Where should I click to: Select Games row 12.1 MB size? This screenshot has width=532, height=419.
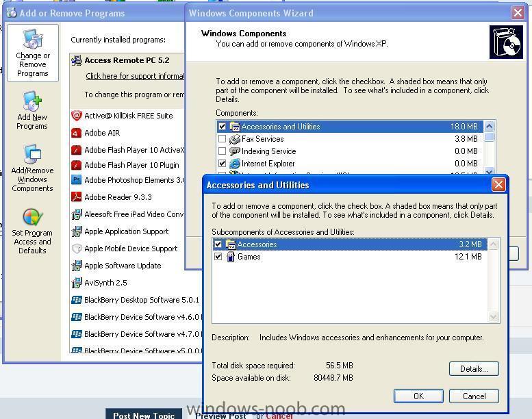tap(468, 257)
